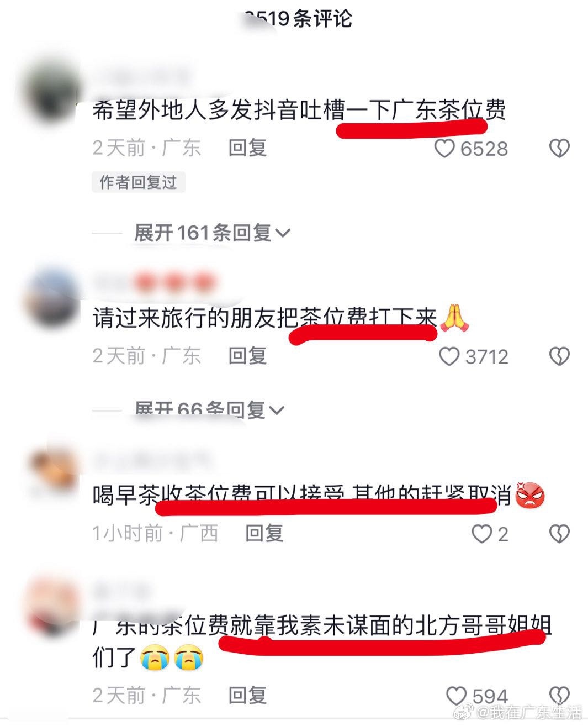Dislike the 广东茶位费 comment via broken heart
Viewport: 588px width, 726px height.
(x=559, y=148)
